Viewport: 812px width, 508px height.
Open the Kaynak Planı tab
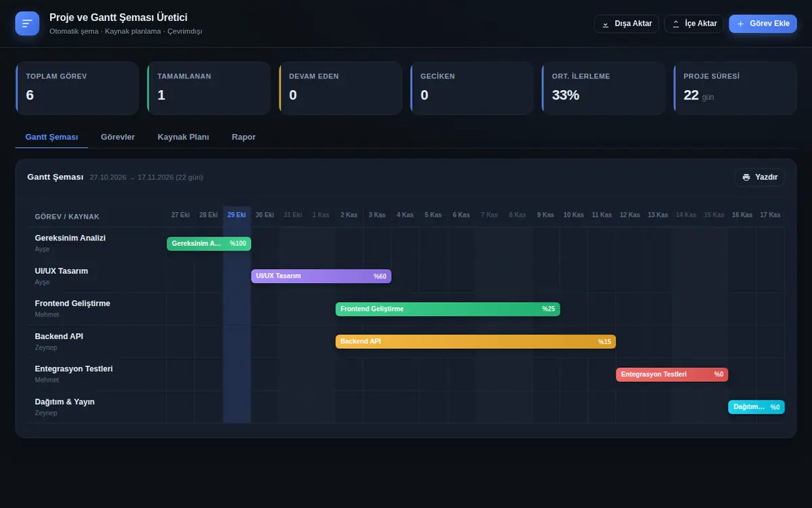(183, 137)
